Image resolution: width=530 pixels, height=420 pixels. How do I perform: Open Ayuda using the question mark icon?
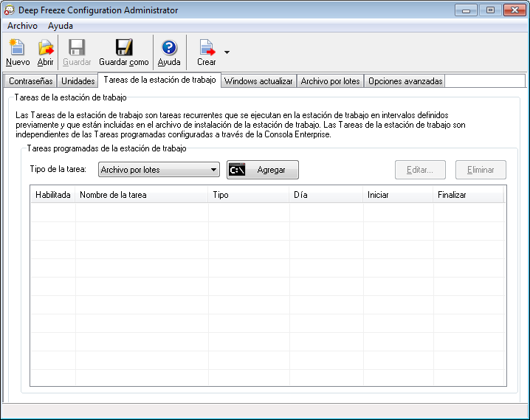[x=169, y=49]
